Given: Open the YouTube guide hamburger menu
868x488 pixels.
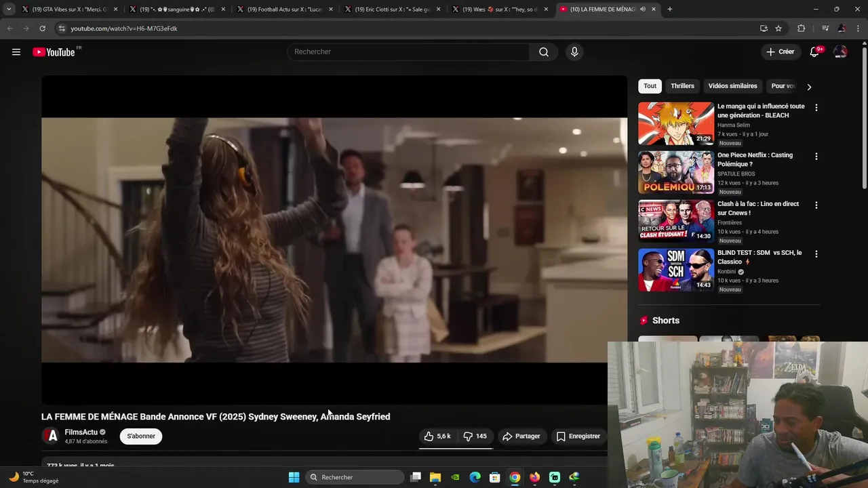Looking at the screenshot, I should coord(16,52).
